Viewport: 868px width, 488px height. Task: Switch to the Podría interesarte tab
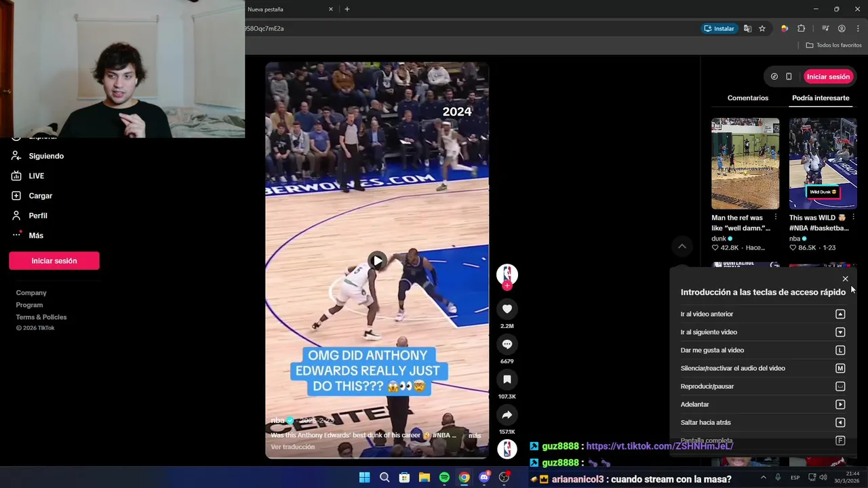coord(821,98)
